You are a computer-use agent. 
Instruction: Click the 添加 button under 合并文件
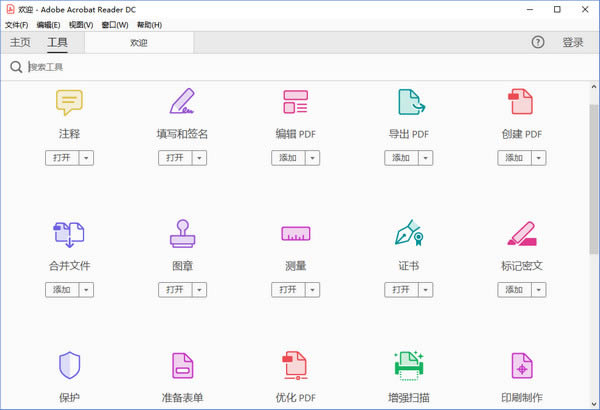(62, 290)
